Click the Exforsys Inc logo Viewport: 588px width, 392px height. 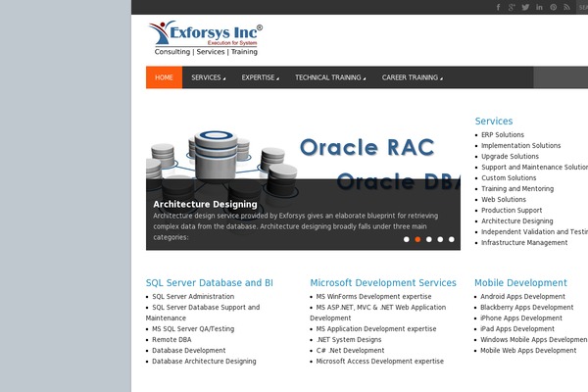206,38
